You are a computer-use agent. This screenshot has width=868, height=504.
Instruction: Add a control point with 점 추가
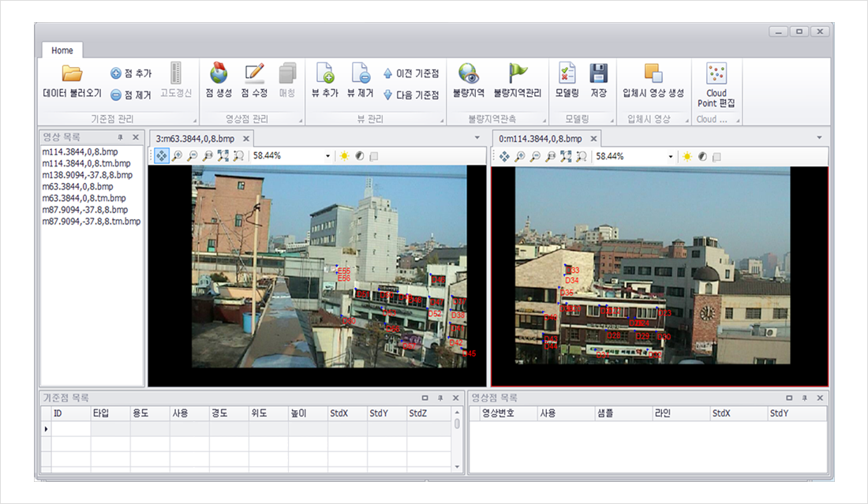(131, 73)
